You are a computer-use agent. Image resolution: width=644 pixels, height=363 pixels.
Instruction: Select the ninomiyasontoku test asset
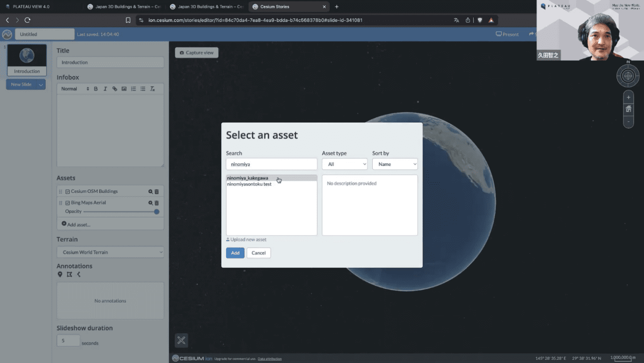tap(249, 184)
